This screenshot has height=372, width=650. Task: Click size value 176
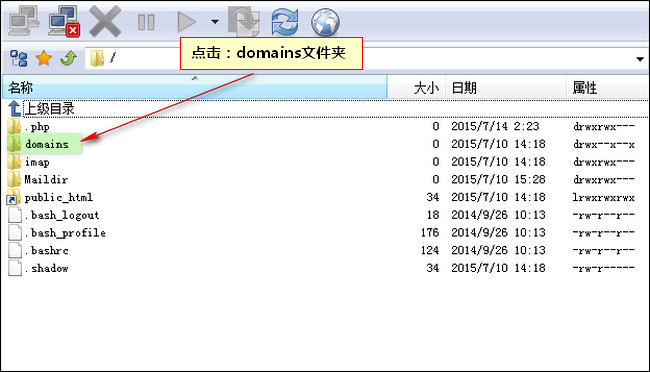pos(430,233)
